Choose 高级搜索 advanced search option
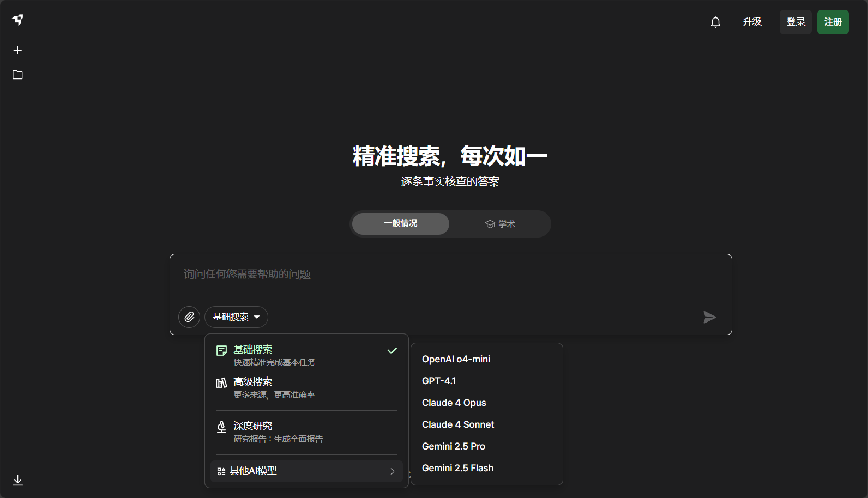The width and height of the screenshot is (868, 498). [x=306, y=388]
